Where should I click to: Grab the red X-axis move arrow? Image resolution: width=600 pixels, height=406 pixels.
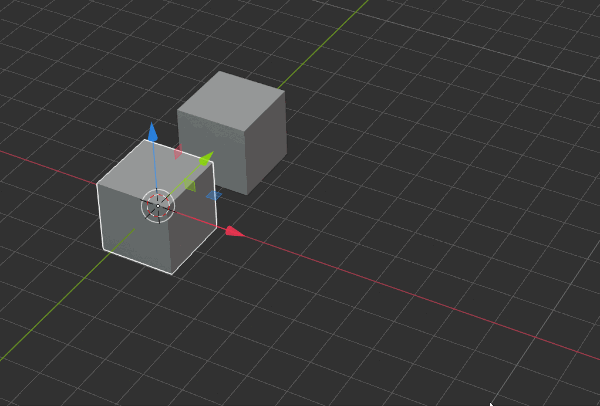click(234, 232)
